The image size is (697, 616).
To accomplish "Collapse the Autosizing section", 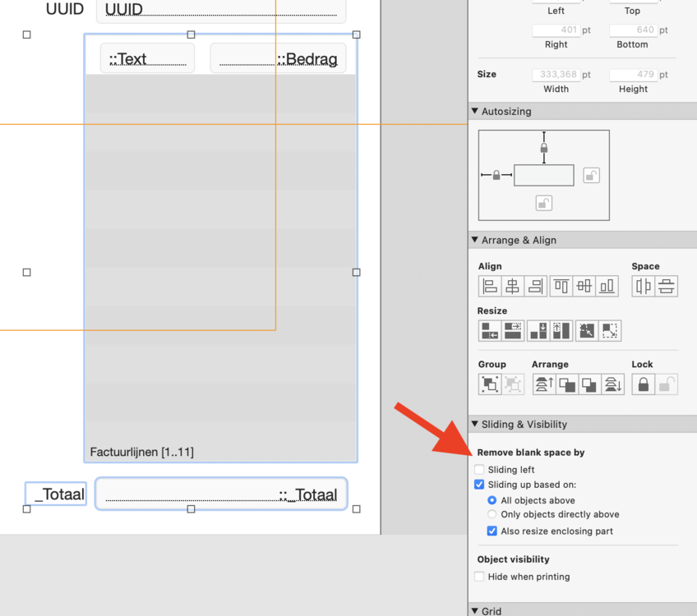I will pos(475,112).
